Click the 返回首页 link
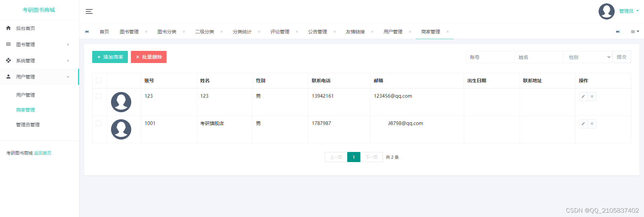This screenshot has height=217, width=644. pos(43,153)
